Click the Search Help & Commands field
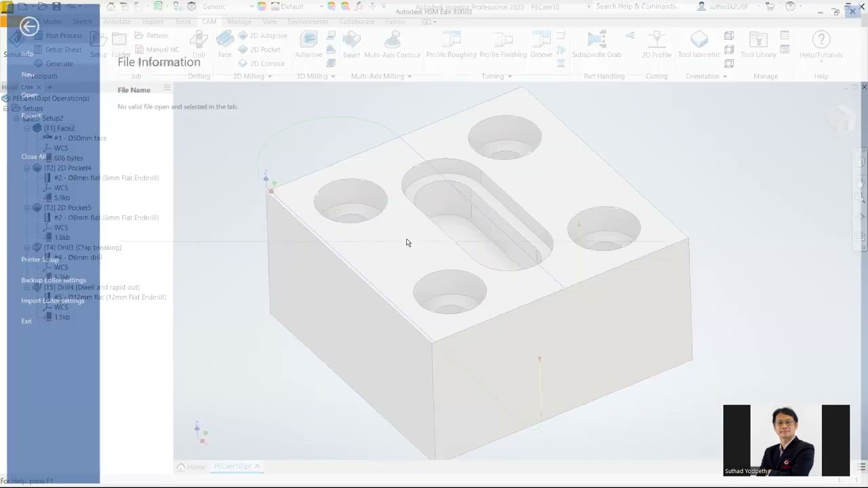 coord(635,7)
